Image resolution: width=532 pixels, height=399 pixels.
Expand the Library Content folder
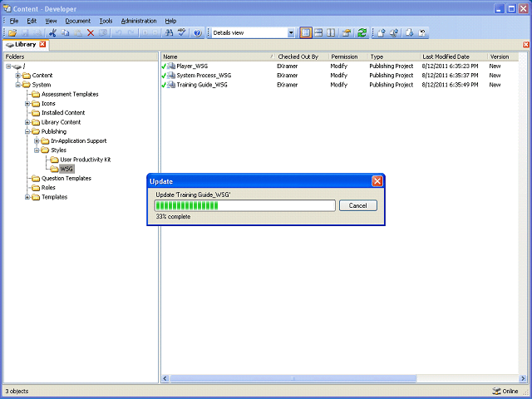[x=27, y=122]
